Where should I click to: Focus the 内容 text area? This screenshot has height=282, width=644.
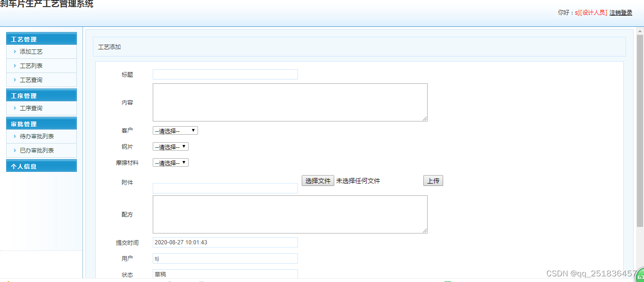coord(290,103)
